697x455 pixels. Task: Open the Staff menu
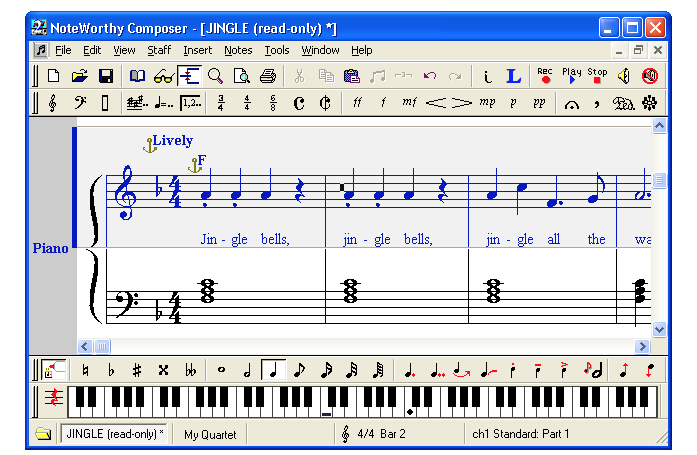[x=159, y=50]
